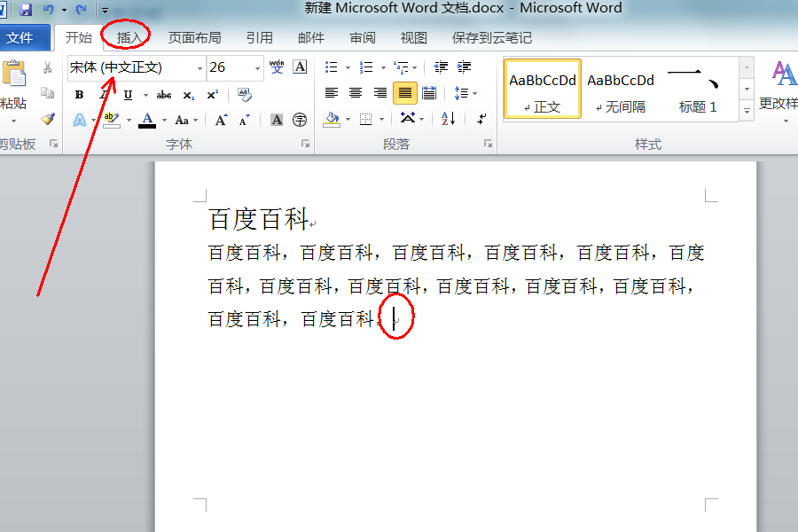This screenshot has height=532, width=798.
Task: Expand highlight color dropdown arrow
Action: click(129, 121)
